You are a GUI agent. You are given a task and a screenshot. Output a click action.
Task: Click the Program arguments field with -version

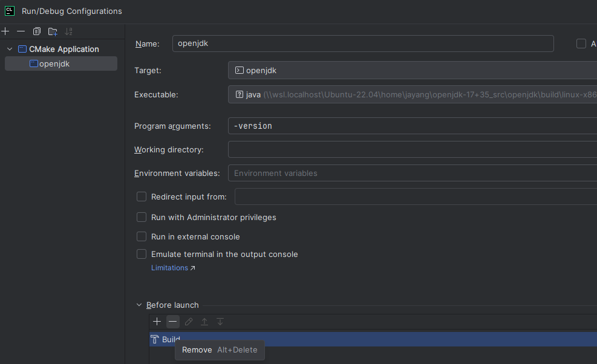(413, 126)
